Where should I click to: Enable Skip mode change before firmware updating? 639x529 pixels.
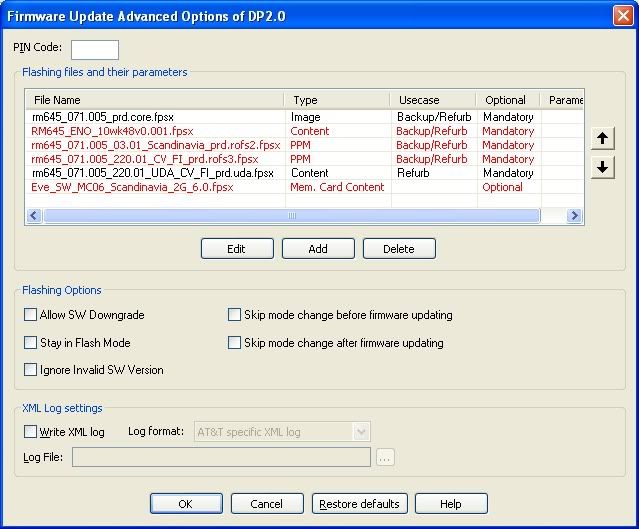tap(235, 315)
